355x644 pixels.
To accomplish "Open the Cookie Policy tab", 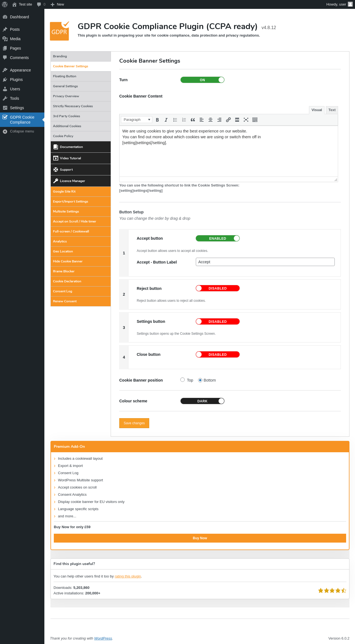I will pyautogui.click(x=81, y=136).
